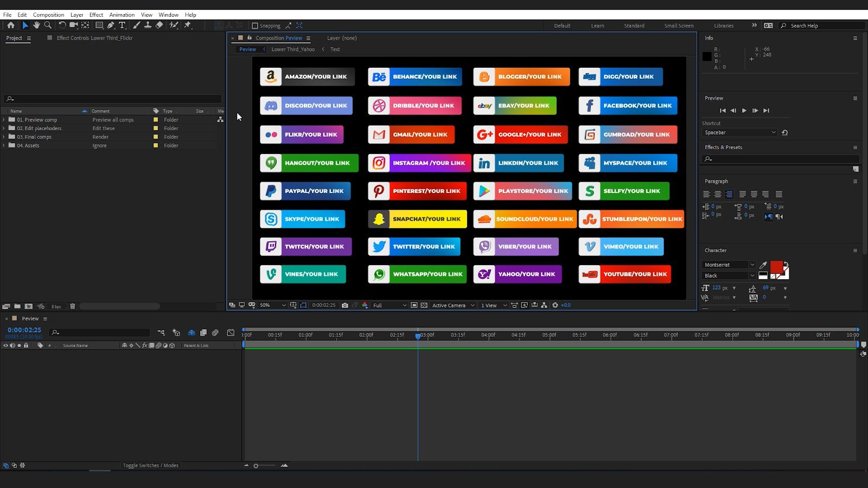Open the File menu
This screenshot has height=488, width=868.
[8, 15]
